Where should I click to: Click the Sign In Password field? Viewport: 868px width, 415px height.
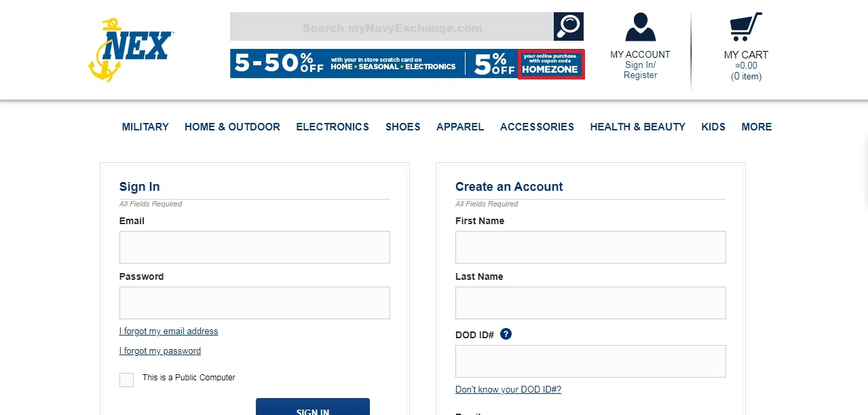tap(254, 303)
